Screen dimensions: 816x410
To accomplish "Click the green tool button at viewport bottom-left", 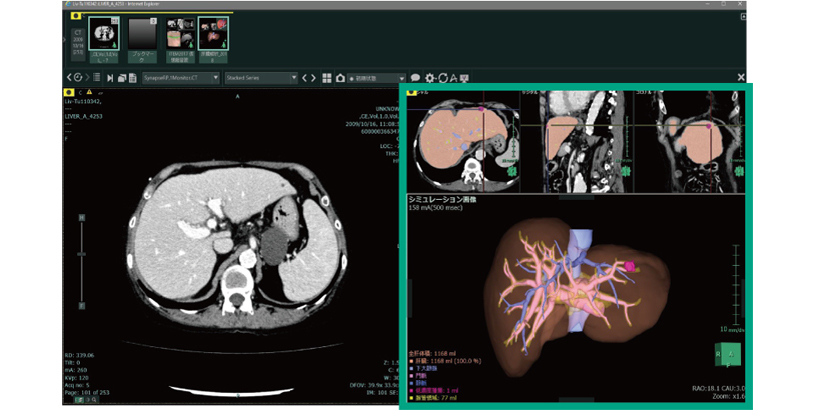I will pyautogui.click(x=79, y=400).
